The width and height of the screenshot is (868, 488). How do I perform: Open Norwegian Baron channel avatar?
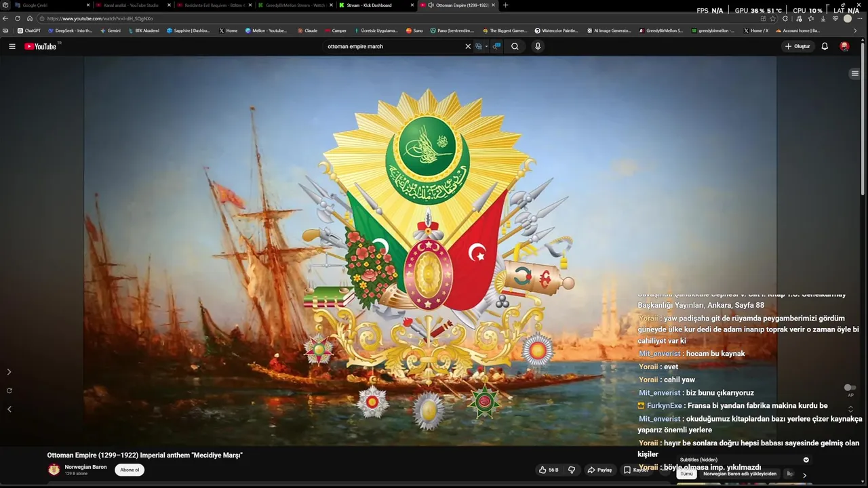pos(54,470)
